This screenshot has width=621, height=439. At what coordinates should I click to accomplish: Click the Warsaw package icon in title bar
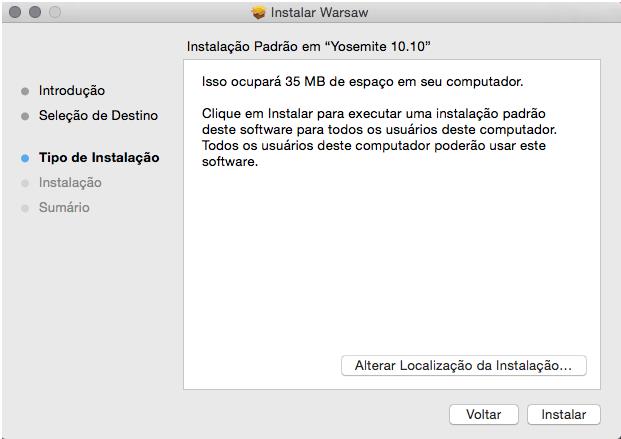pos(258,13)
